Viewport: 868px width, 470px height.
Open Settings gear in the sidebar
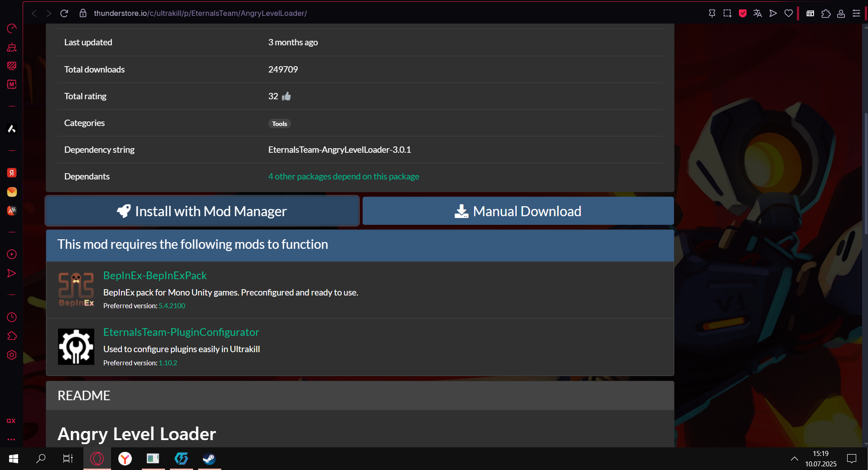click(12, 355)
